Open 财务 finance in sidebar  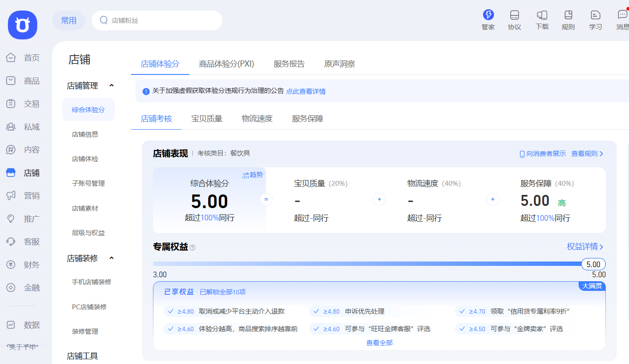23,265
